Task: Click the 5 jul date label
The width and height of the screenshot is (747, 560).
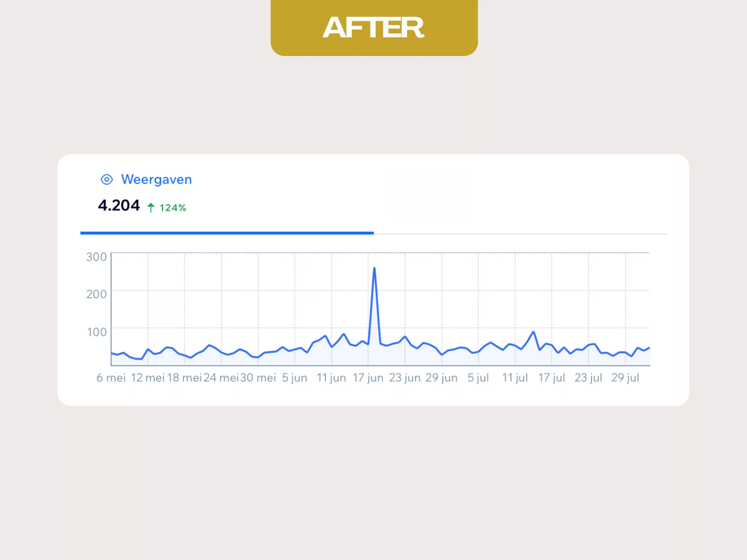Action: coord(478,378)
